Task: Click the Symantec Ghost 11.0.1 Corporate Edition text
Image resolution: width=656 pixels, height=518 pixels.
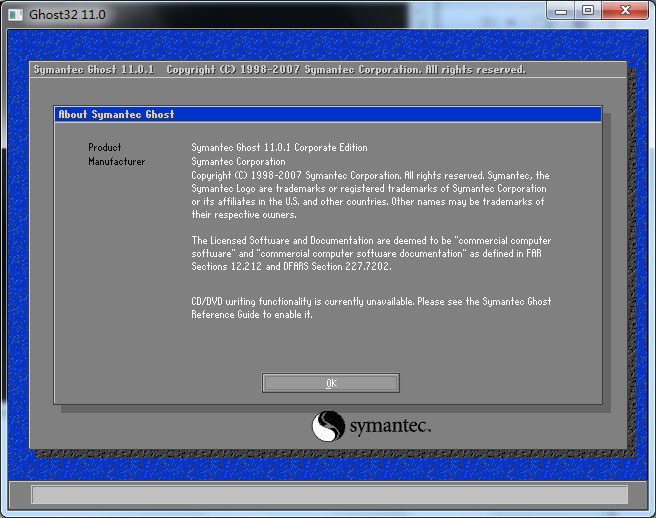Action: pos(279,148)
